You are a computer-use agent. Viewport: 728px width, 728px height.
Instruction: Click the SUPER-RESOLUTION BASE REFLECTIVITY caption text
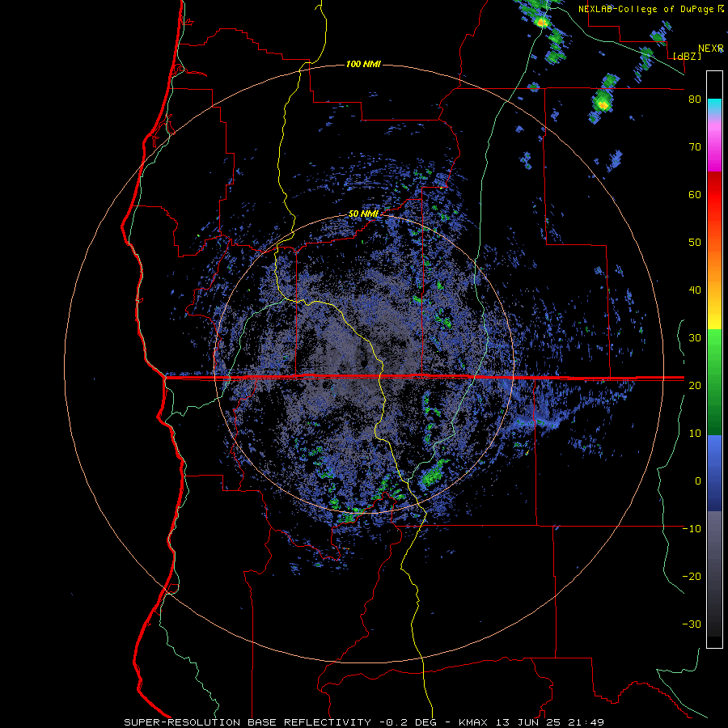point(248,722)
